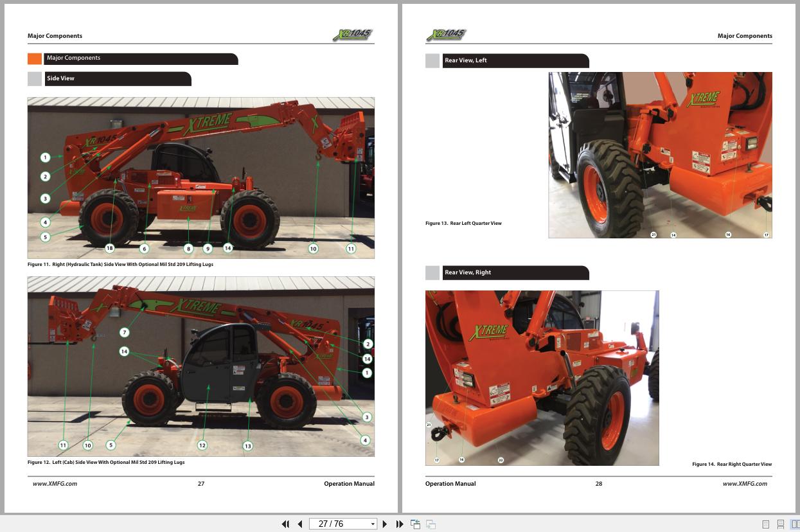Click callout 9 in Figure 11
The width and height of the screenshot is (800, 532).
[208, 249]
